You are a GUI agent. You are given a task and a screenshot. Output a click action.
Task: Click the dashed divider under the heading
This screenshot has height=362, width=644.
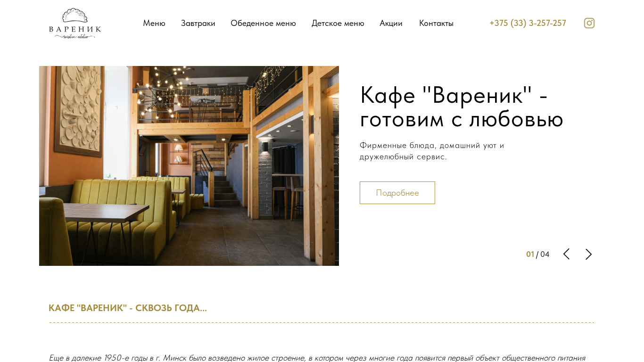click(x=322, y=323)
